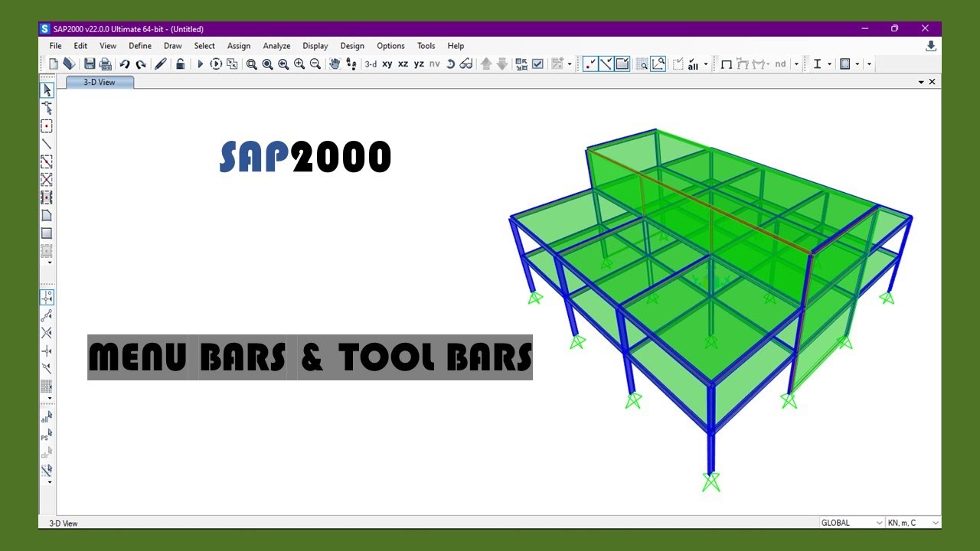
Task: Click the Redo arrow icon
Action: (x=141, y=64)
